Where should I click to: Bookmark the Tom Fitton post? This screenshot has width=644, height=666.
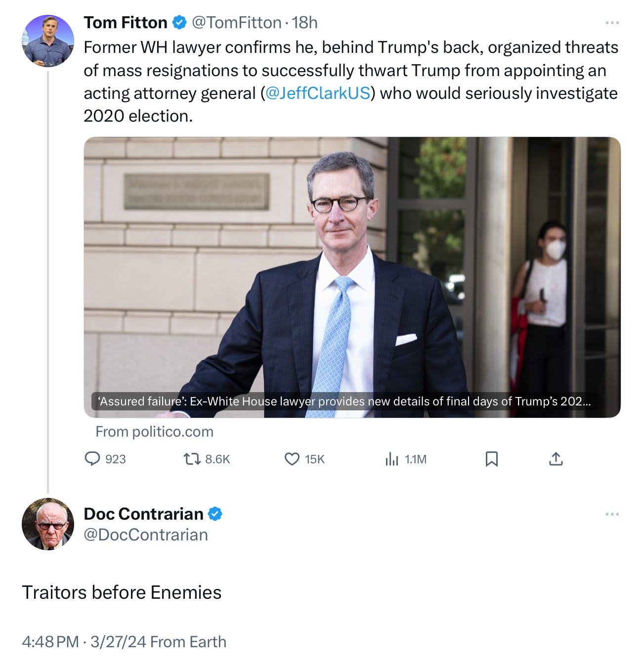tap(491, 459)
